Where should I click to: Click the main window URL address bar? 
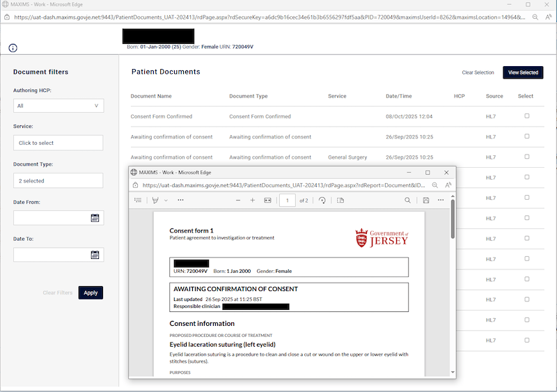[269, 17]
